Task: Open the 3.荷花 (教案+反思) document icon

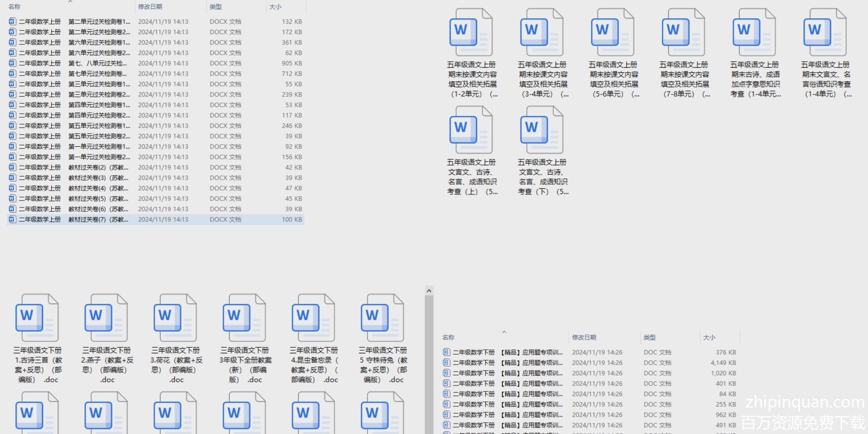Action: point(175,318)
